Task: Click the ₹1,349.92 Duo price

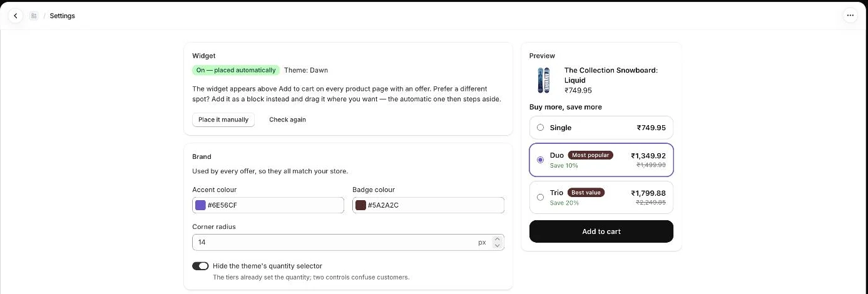Action: click(x=648, y=156)
